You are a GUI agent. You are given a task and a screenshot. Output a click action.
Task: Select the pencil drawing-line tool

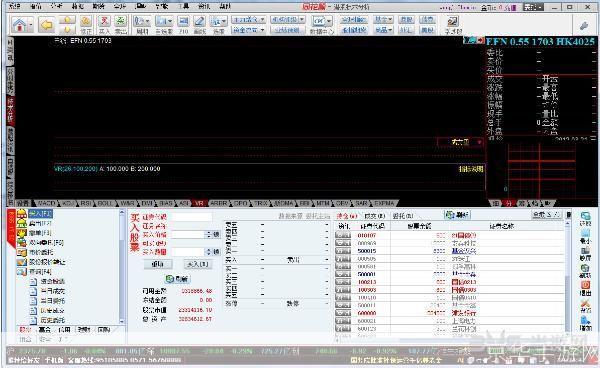pos(199,21)
